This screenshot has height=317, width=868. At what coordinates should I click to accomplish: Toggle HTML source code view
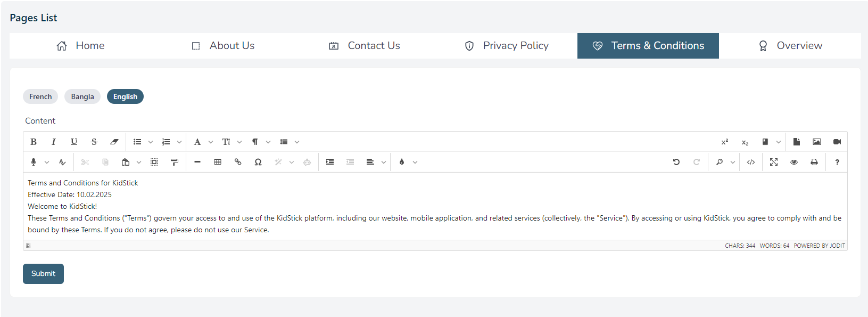coord(751,162)
